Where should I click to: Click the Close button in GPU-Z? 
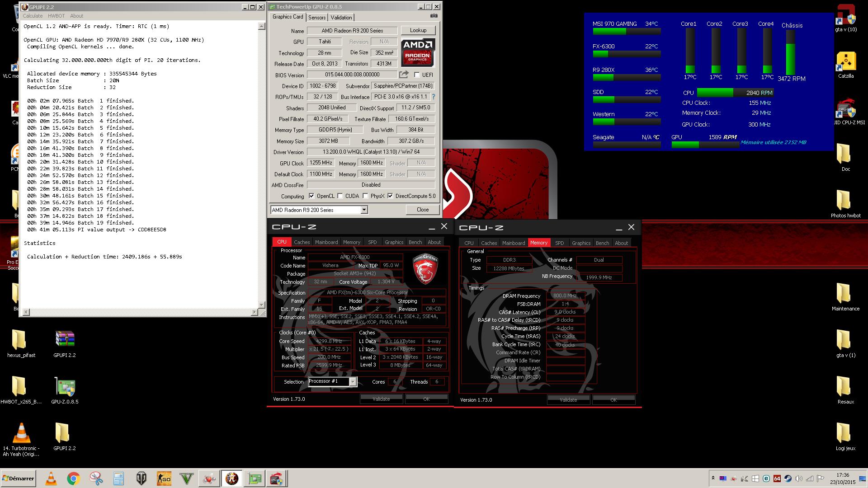click(423, 210)
